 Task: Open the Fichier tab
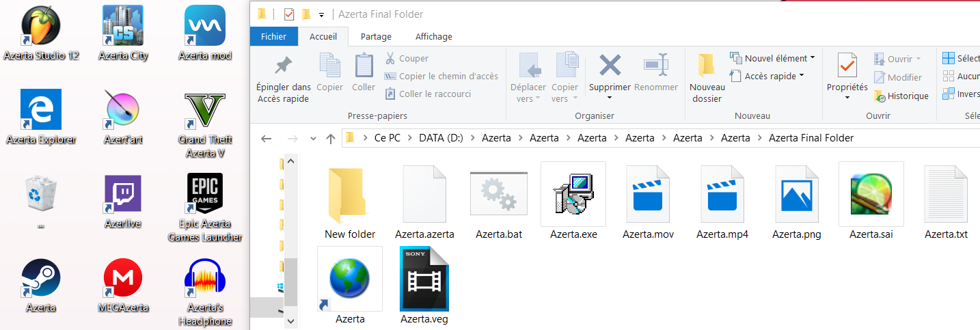[x=273, y=36]
